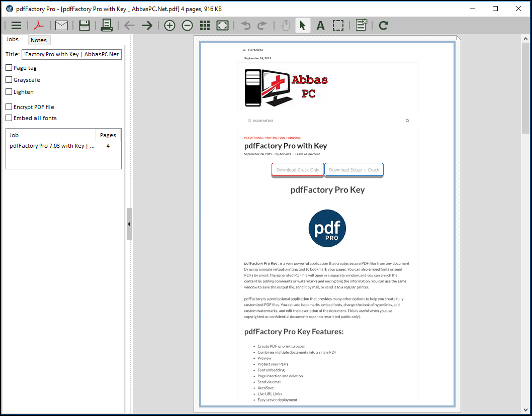
Task: Click the MAIN MENU text in the page
Action: point(263,121)
